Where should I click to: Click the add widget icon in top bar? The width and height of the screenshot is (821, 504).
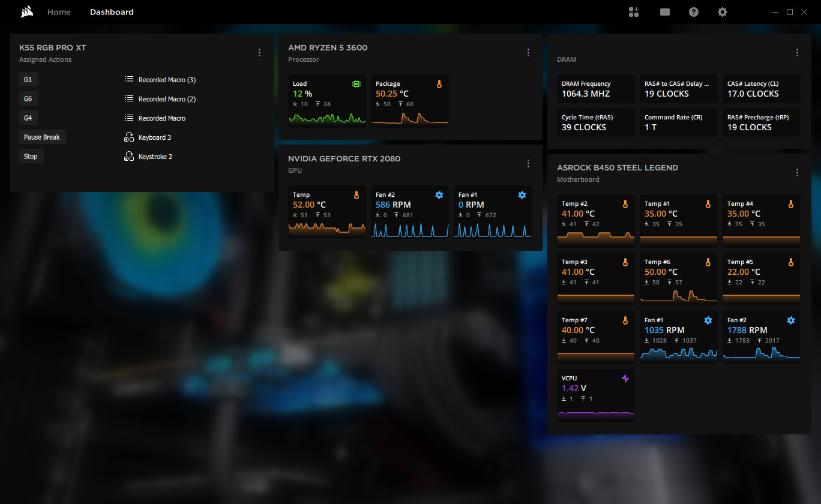click(x=634, y=12)
